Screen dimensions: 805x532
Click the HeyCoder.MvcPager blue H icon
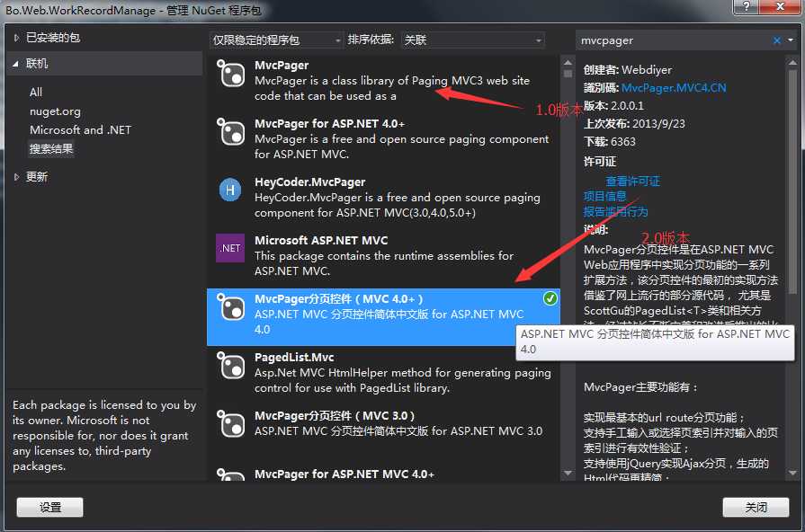(x=230, y=191)
